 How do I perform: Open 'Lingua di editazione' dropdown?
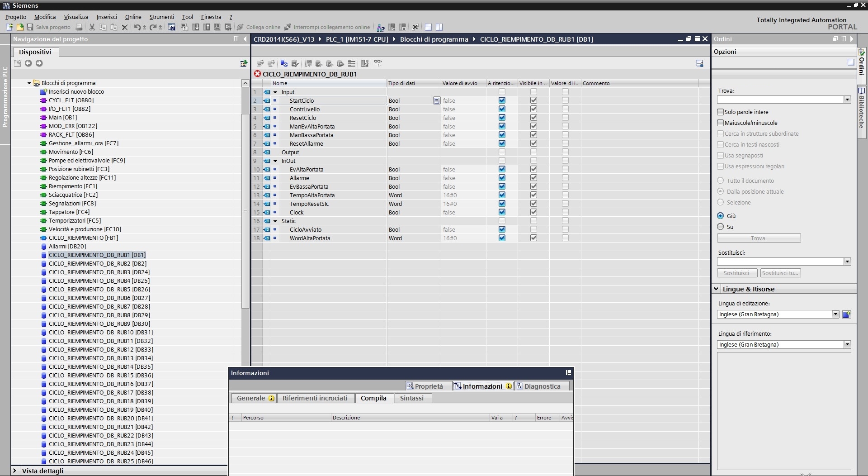point(835,314)
